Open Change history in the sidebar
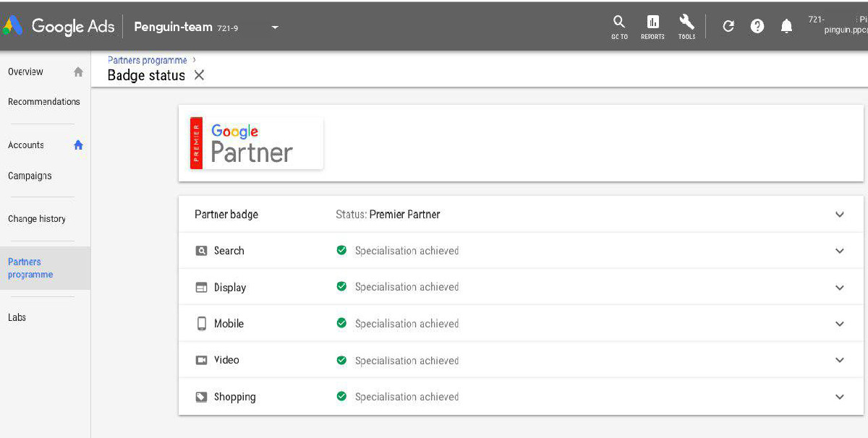This screenshot has width=868, height=438. coord(37,219)
